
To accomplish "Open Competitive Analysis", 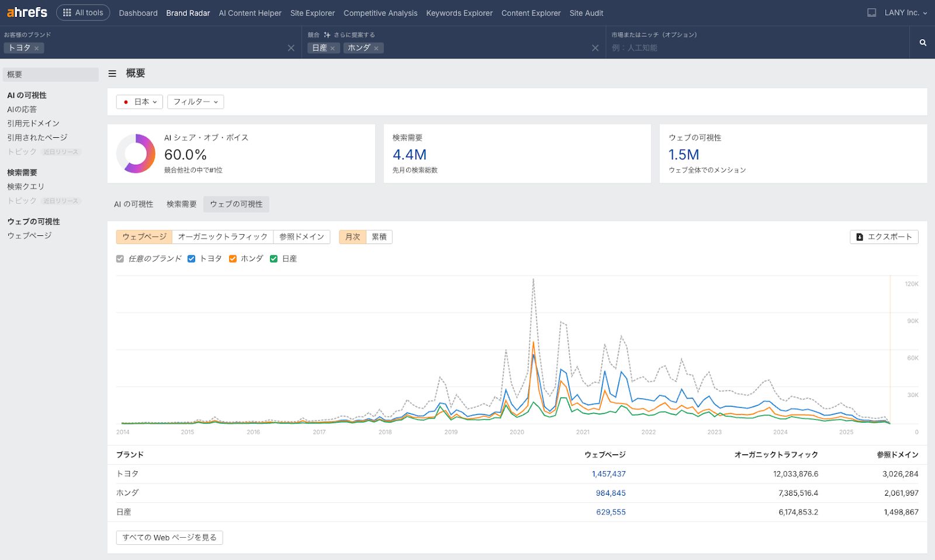I will (380, 13).
